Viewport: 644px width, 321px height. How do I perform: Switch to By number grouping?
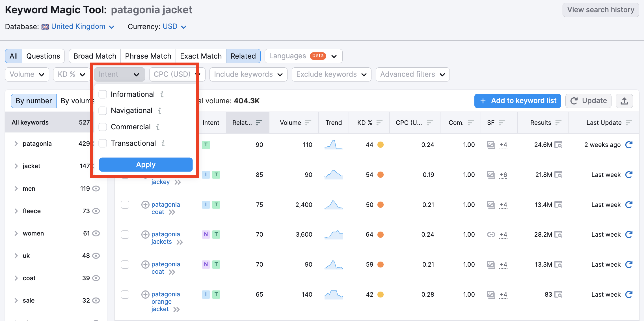coord(34,101)
